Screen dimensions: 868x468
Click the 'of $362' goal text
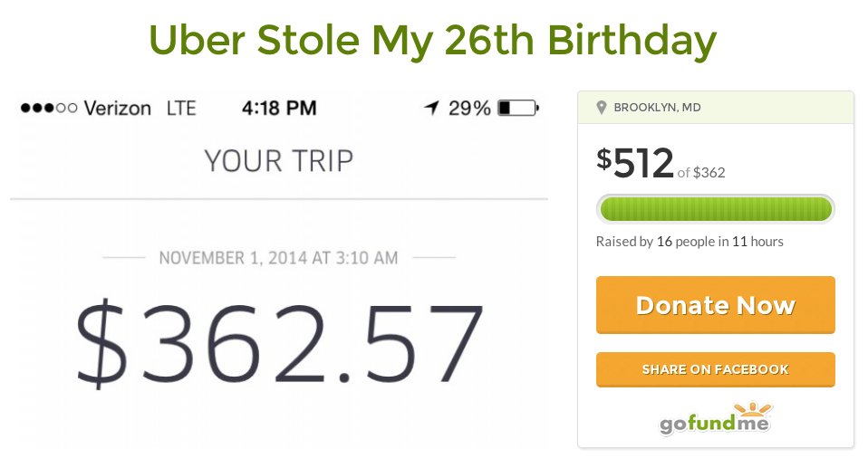point(700,173)
